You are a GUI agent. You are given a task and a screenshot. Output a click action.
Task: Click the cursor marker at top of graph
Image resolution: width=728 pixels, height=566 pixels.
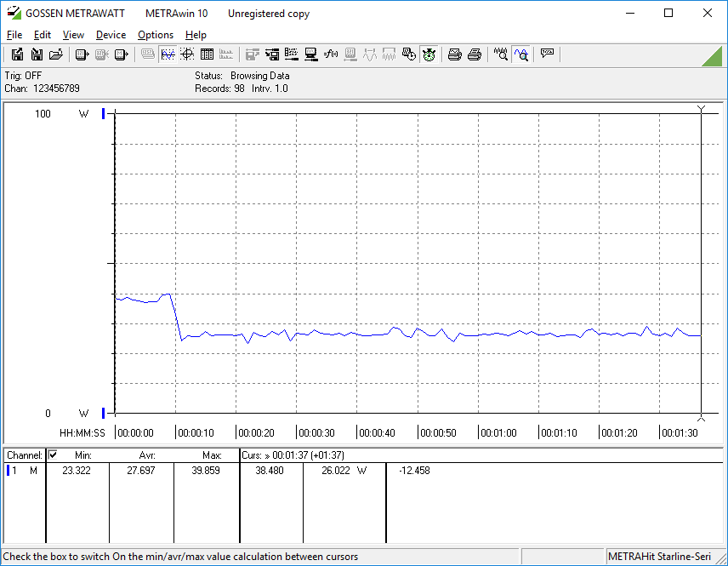[x=701, y=109]
